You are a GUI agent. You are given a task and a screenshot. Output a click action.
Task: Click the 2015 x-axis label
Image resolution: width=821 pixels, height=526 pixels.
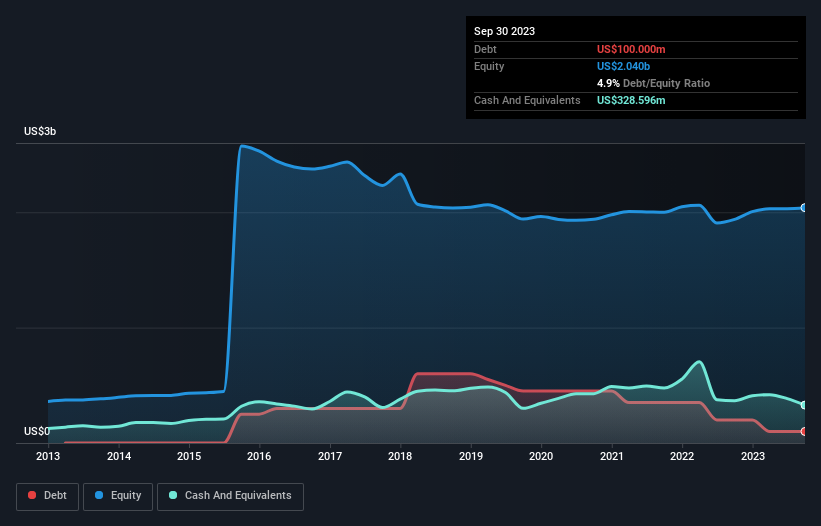189,456
